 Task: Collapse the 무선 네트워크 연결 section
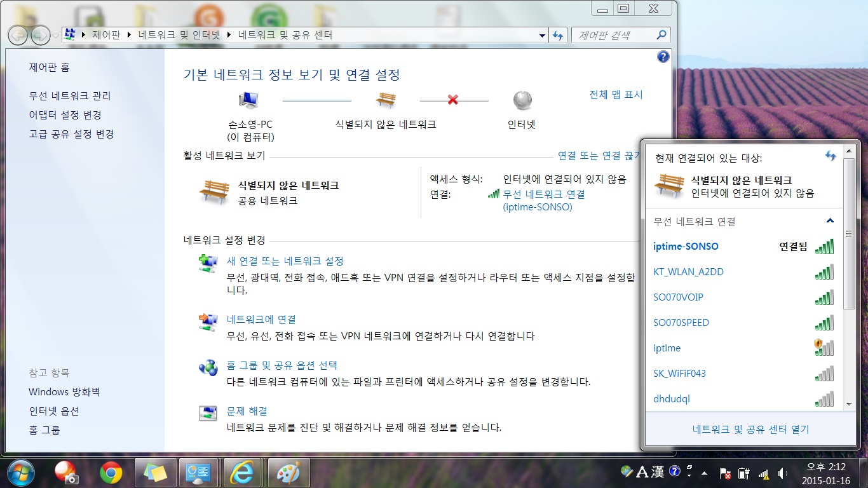(830, 221)
